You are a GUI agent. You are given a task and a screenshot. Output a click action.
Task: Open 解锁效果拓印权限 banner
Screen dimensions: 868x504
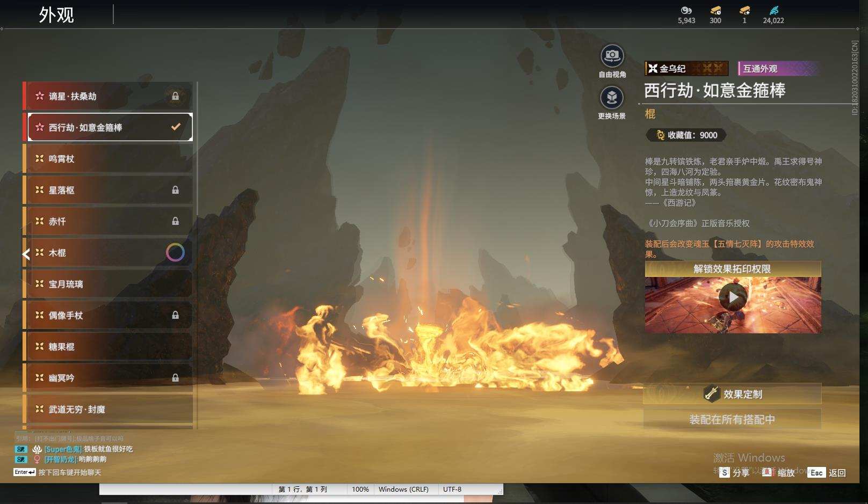click(733, 269)
